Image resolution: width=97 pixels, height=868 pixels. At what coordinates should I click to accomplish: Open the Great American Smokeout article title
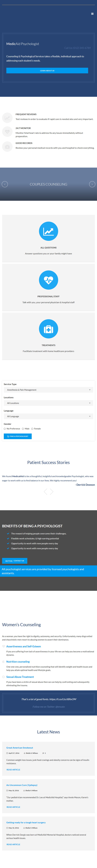[20, 748]
